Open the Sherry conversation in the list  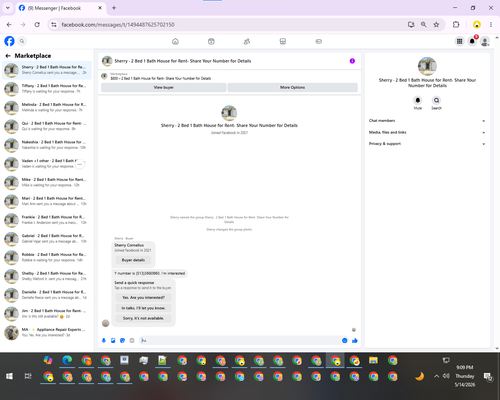pyautogui.click(x=47, y=70)
